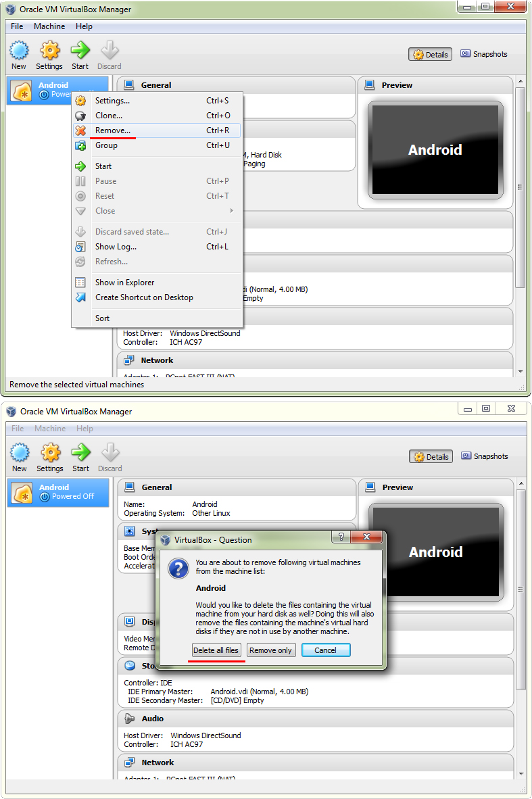This screenshot has width=532, height=799.
Task: Click Android preview thumbnail in top window
Action: pyautogui.click(x=435, y=149)
